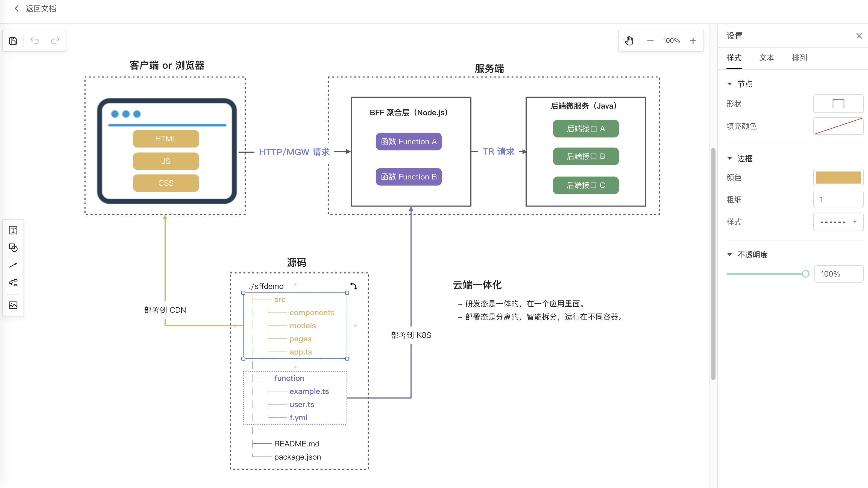Click the pages folder entry

tap(300, 339)
